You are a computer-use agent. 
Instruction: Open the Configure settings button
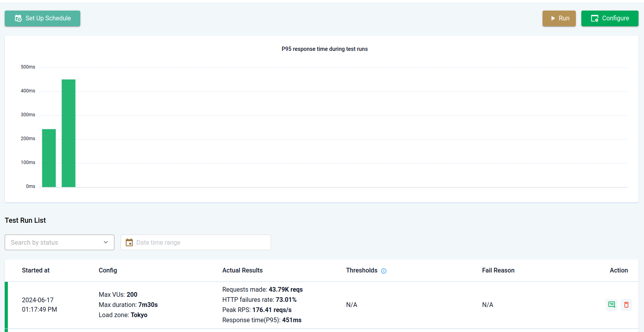610,18
